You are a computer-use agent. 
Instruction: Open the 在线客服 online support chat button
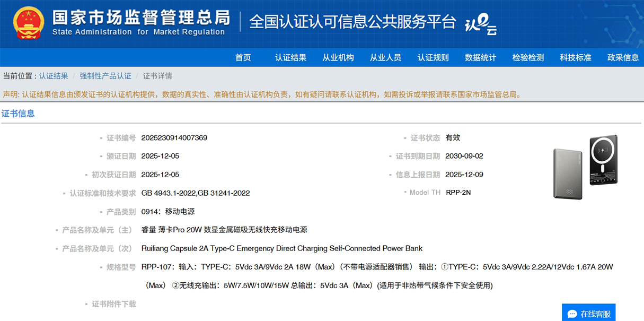pos(589,313)
